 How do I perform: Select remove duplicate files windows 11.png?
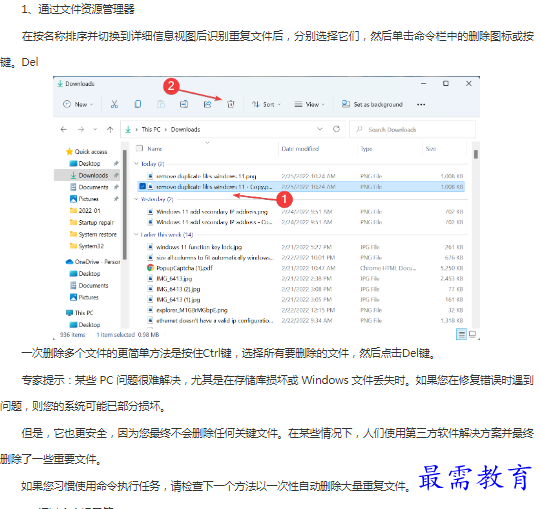point(301,176)
